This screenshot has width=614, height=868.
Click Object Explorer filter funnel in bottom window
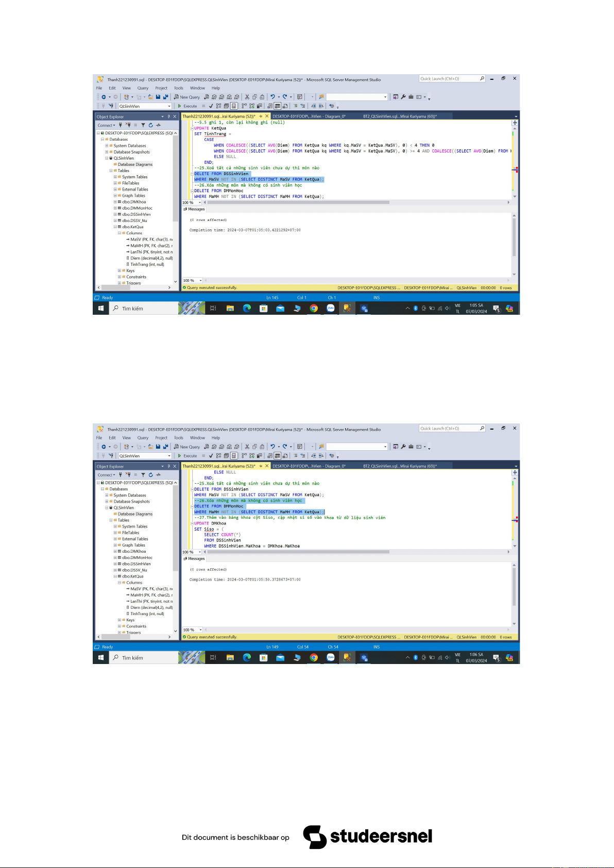coord(143,475)
